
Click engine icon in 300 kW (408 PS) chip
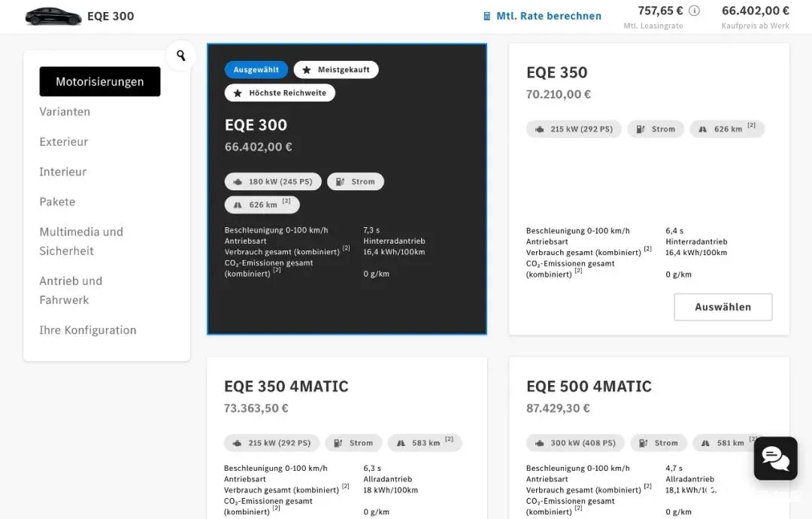pyautogui.click(x=540, y=443)
